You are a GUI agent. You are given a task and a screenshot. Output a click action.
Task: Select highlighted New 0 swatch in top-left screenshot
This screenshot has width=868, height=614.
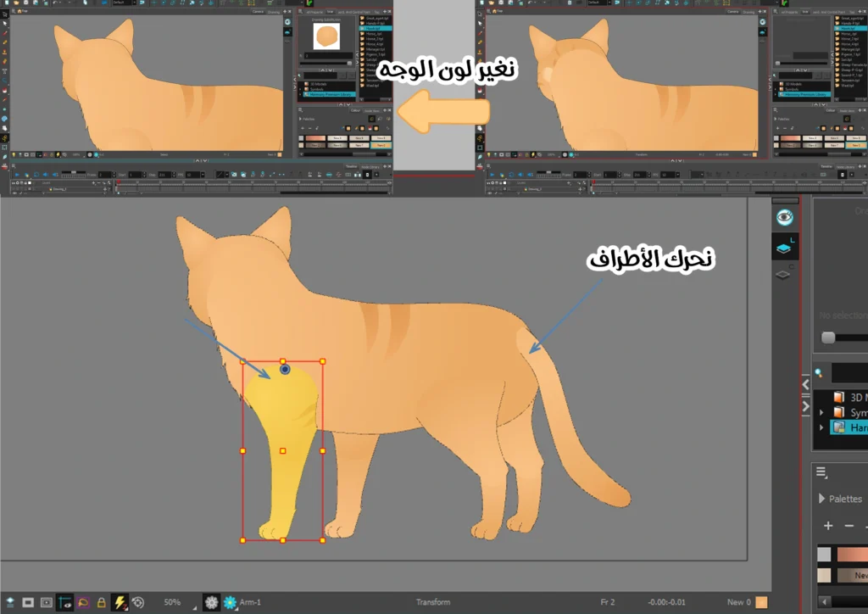coord(381,145)
